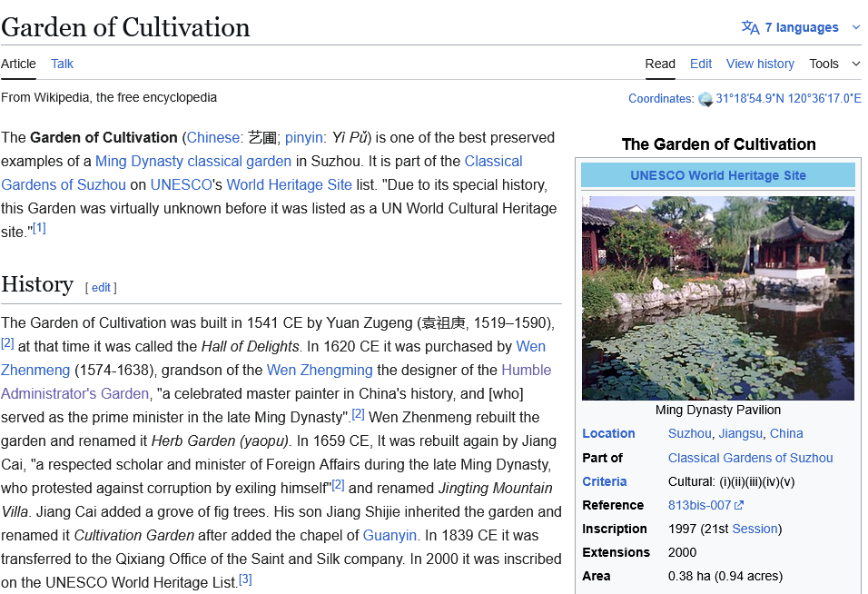
Task: Click the History section heading
Action: [37, 284]
